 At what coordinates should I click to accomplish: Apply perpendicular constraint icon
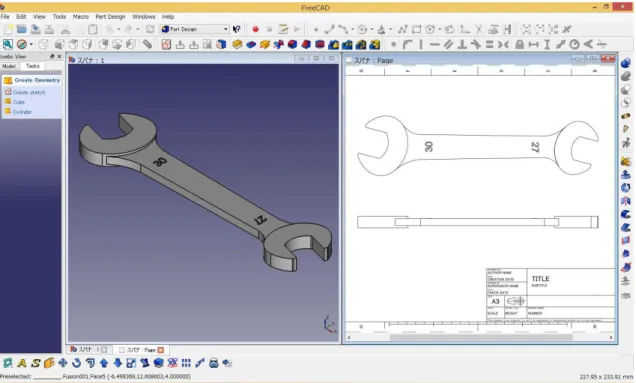point(462,44)
